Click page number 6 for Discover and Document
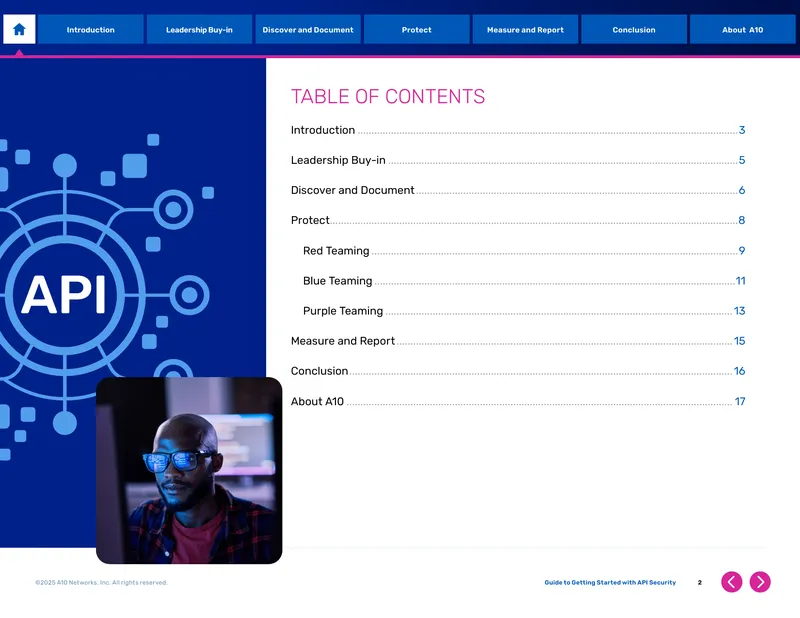 pyautogui.click(x=742, y=190)
